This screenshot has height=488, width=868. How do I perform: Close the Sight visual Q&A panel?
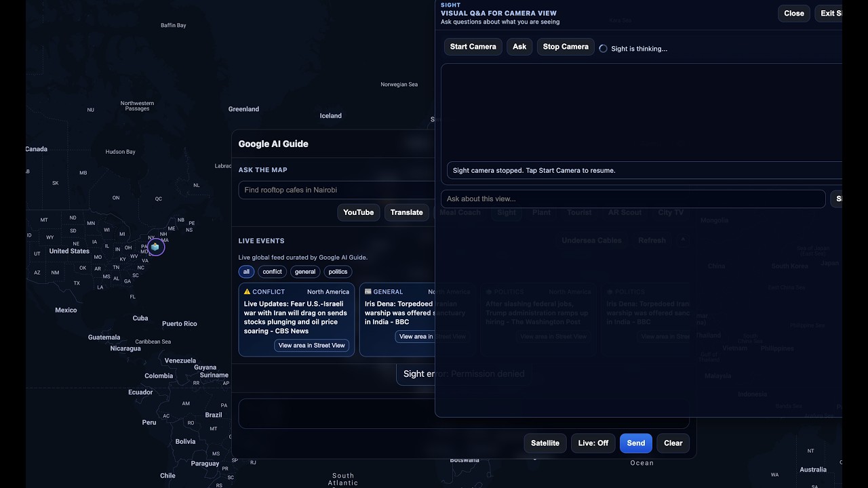793,14
